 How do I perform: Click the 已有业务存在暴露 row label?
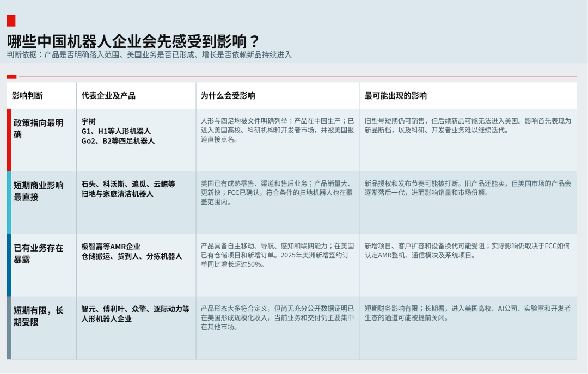pyautogui.click(x=39, y=254)
